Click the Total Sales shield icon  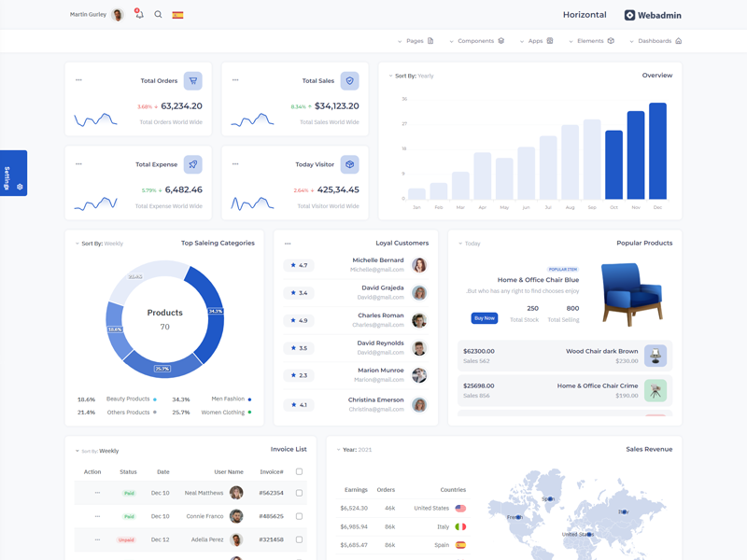tap(349, 81)
